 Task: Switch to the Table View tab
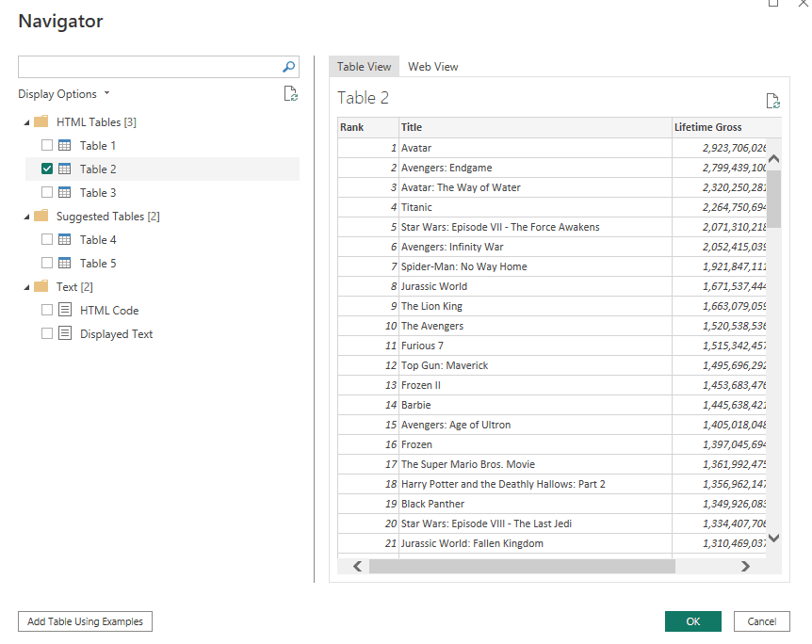coord(364,67)
